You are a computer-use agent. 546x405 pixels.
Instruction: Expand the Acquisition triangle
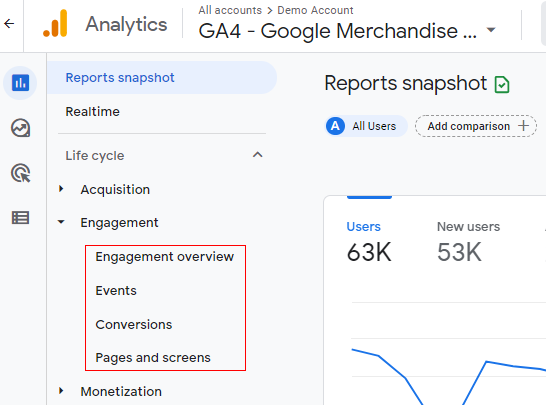tap(61, 189)
